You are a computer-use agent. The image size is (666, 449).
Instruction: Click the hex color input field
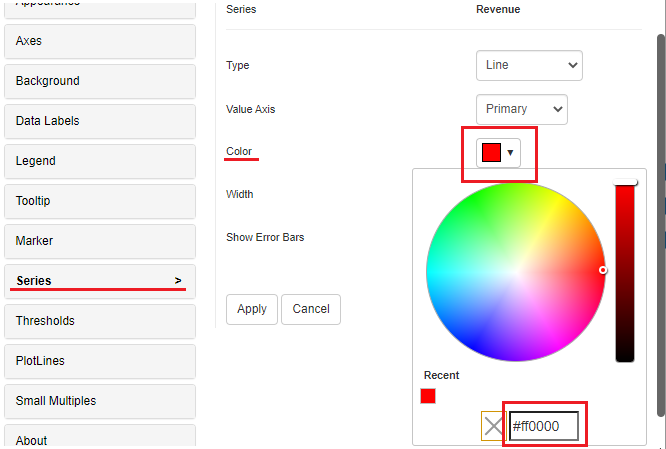point(543,427)
